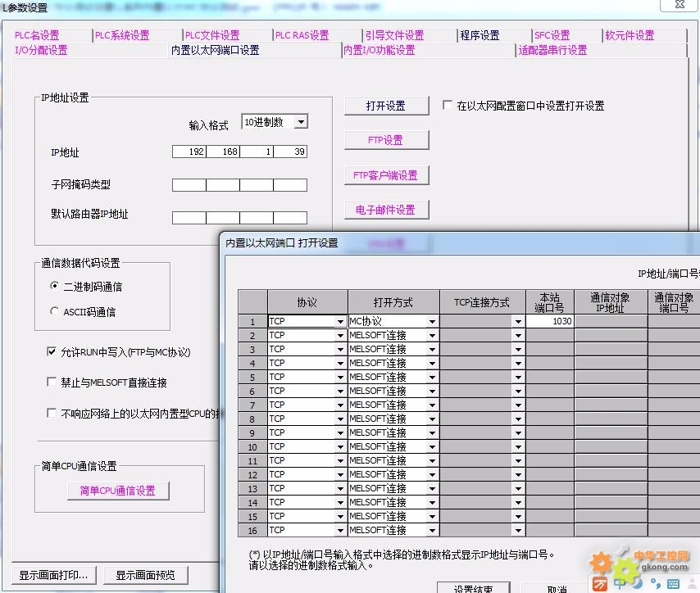This screenshot has width=700, height=593.
Task: Click 协议 column header
Action: coord(307,302)
